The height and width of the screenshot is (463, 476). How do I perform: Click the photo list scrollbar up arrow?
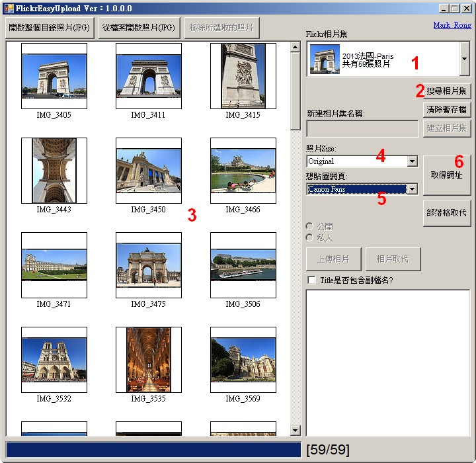[295, 47]
